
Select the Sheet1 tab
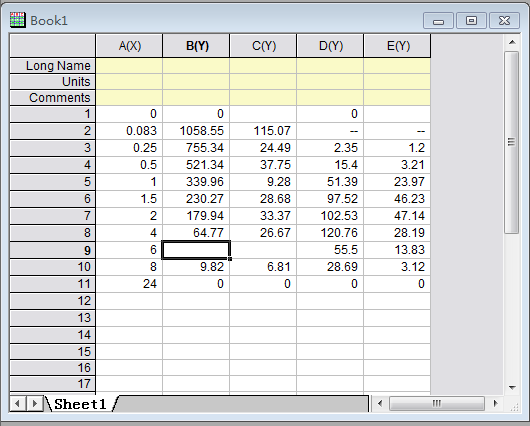[x=80, y=404]
